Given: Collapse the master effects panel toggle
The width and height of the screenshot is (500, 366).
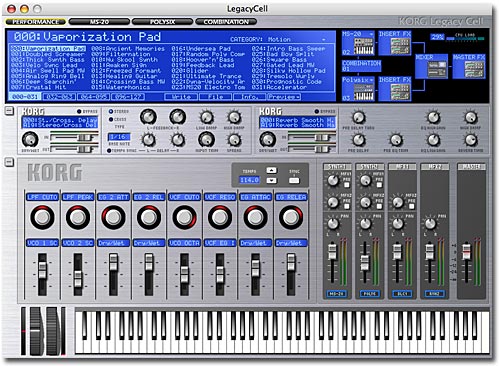Looking at the screenshot, I should tap(9, 111).
